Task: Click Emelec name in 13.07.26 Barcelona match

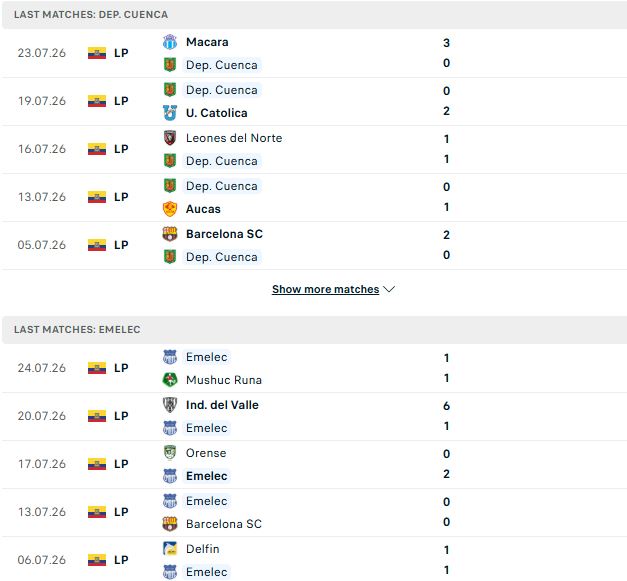Action: tap(206, 501)
